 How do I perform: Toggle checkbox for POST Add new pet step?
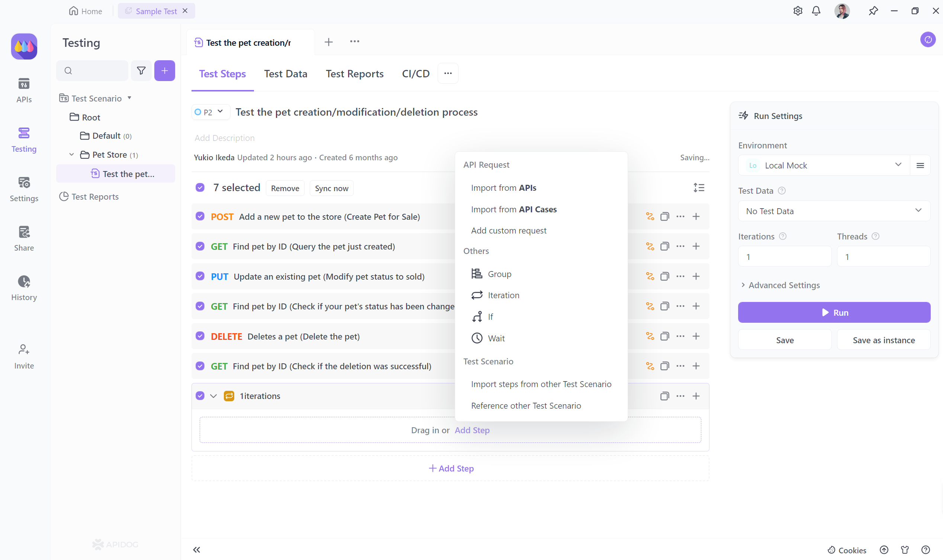coord(199,217)
